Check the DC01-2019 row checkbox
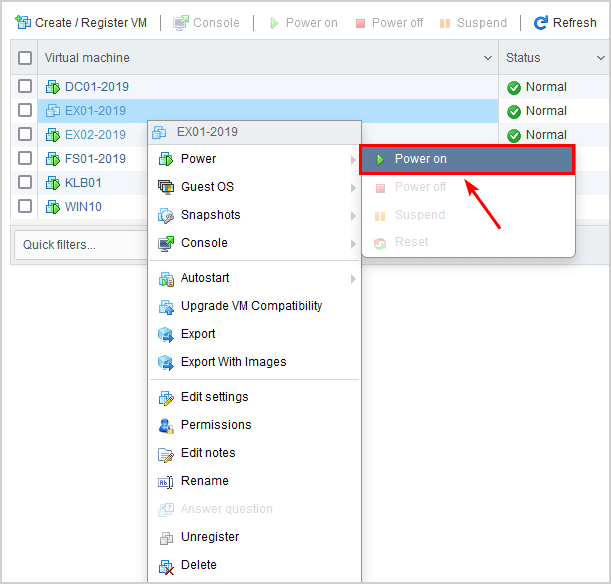611x584 pixels. (25, 86)
